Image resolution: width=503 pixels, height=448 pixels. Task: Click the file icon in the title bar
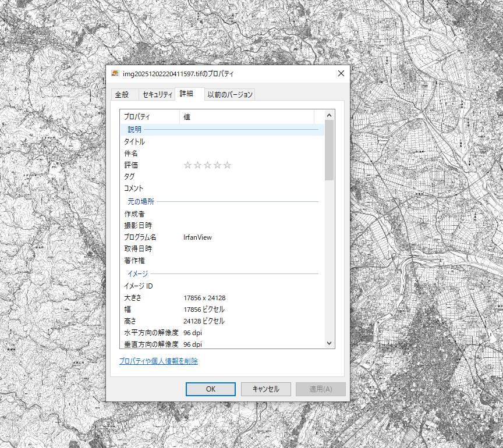(x=116, y=74)
